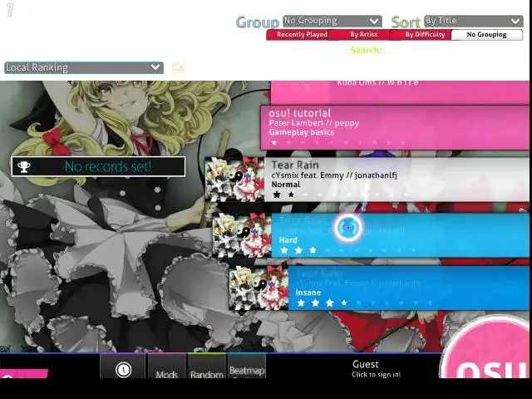Select the By Artist tab

coord(359,35)
